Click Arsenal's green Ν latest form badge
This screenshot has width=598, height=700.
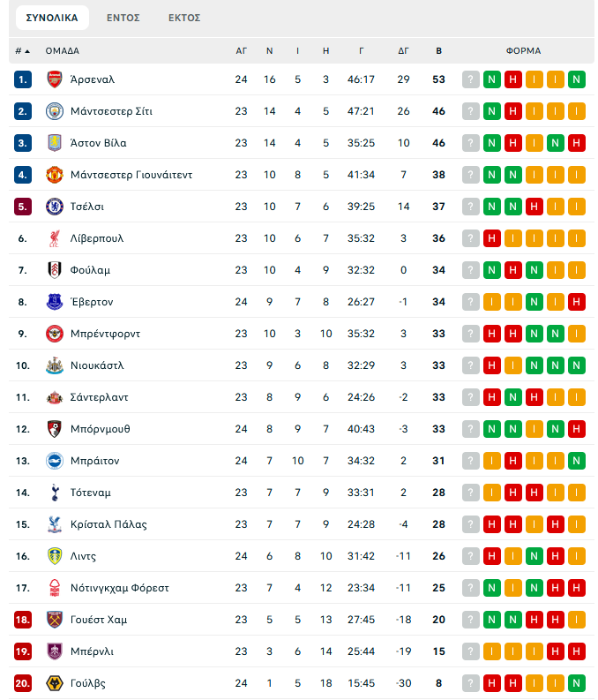click(577, 79)
